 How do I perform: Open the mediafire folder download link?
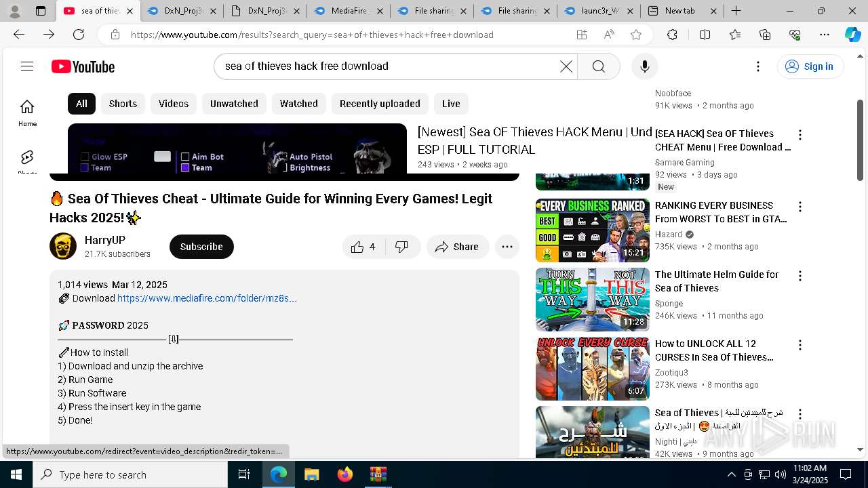[207, 298]
